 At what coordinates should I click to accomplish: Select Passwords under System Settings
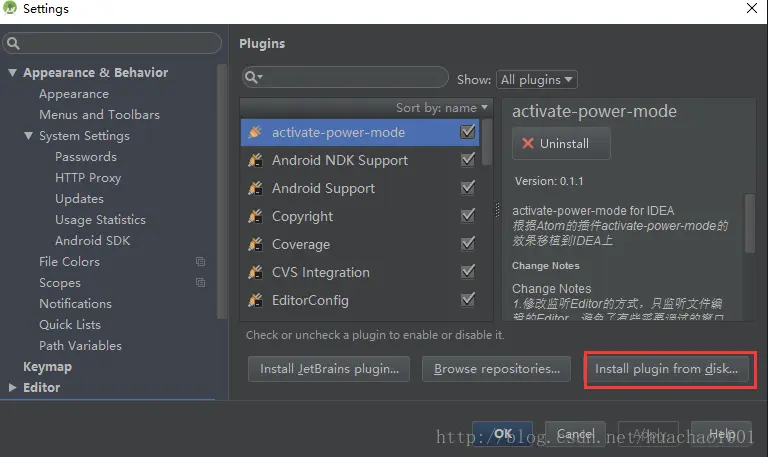pyautogui.click(x=86, y=157)
